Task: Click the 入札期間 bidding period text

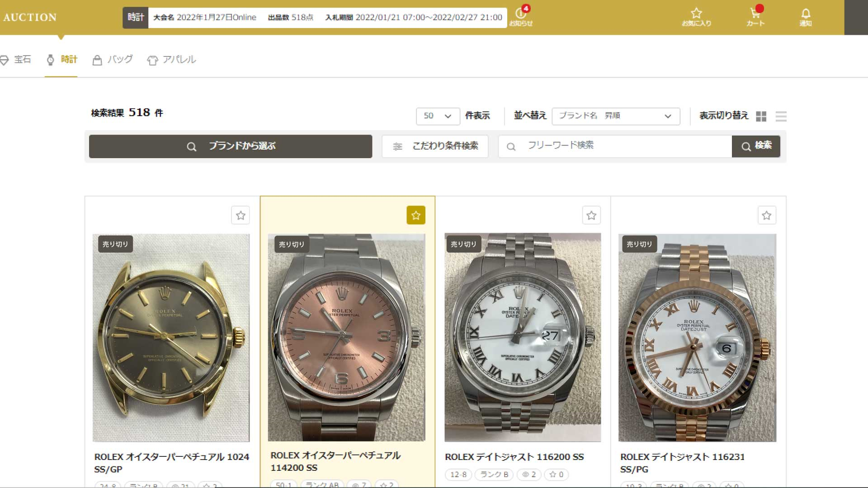Action: pos(414,17)
